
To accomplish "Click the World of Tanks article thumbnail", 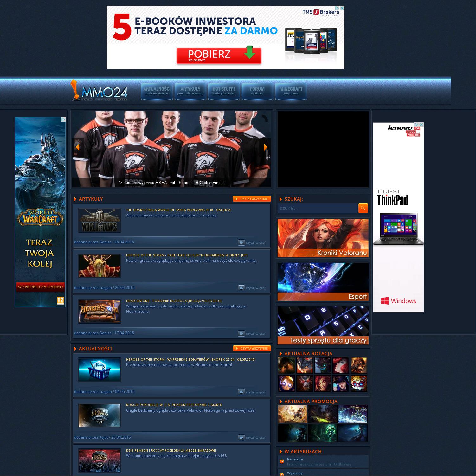I will click(x=100, y=220).
